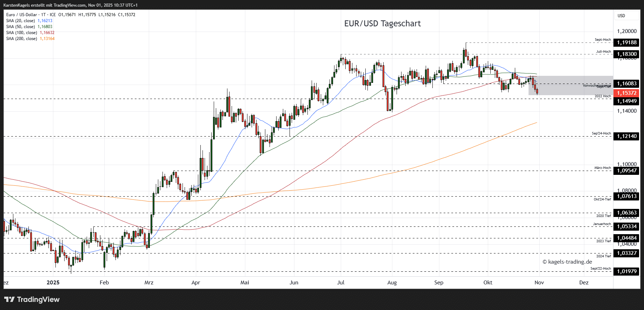644x310 pixels.
Task: Select the Sep'24-Hoch price label 1,12140
Action: (626, 136)
